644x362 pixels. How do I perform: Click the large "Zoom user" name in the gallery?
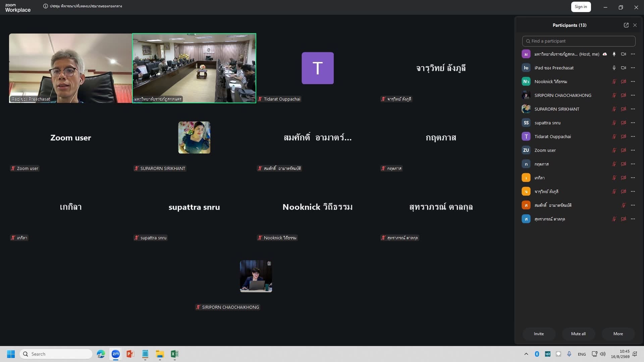(71, 138)
